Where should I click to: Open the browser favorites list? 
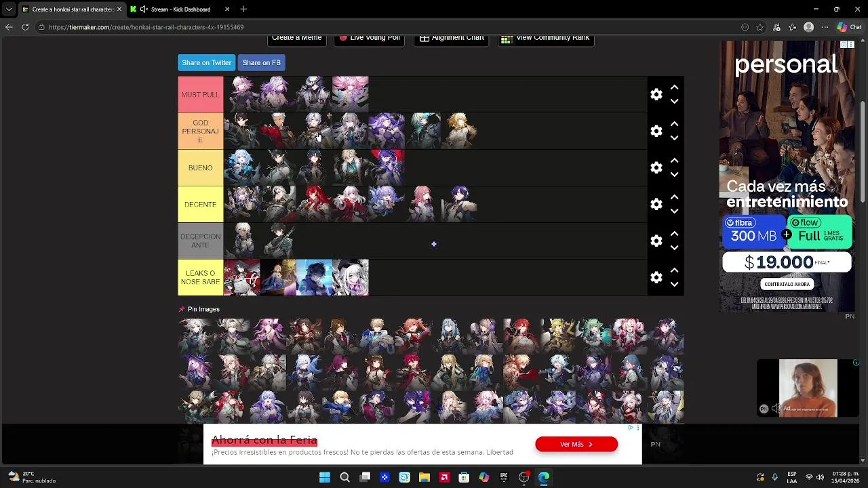point(793,27)
